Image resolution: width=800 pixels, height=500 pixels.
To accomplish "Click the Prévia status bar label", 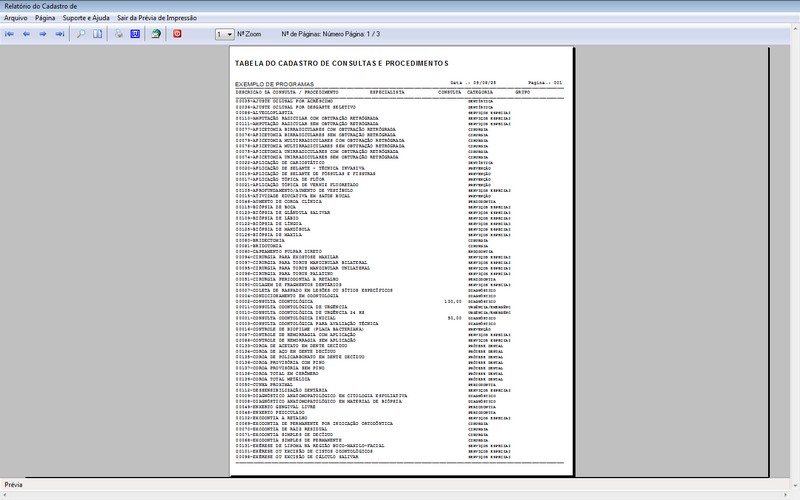I will [x=14, y=484].
